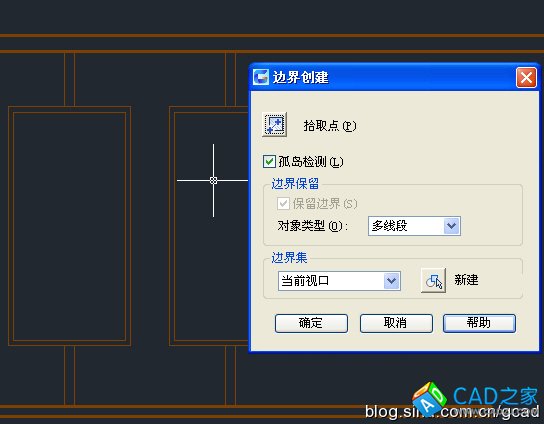Click the 新建 new boundary set icon
The width and height of the screenshot is (544, 424).
tap(433, 280)
